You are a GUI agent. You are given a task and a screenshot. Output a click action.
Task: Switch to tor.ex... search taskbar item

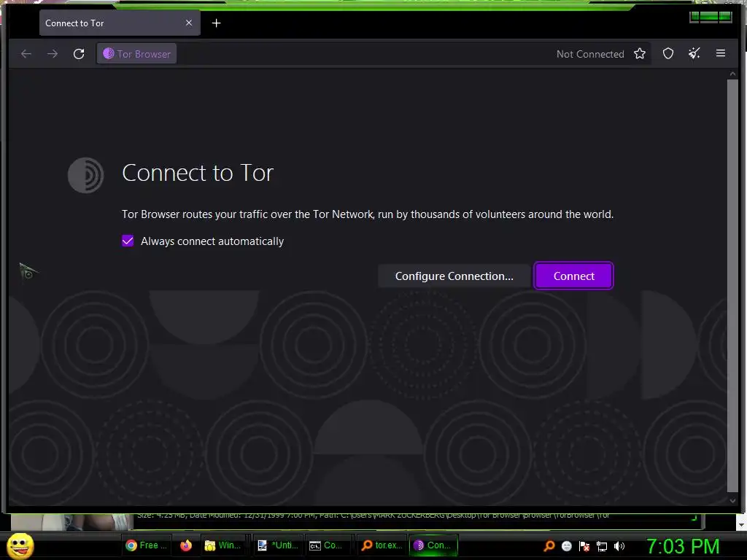(x=382, y=545)
